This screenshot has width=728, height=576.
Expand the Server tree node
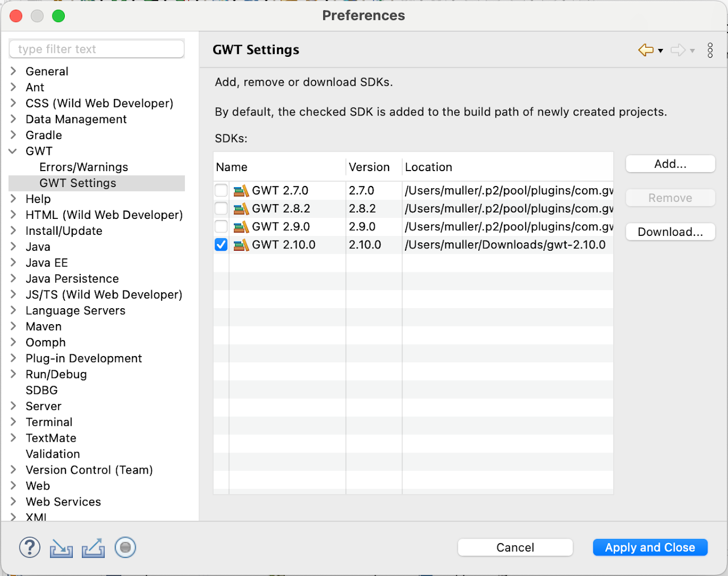pos(13,406)
